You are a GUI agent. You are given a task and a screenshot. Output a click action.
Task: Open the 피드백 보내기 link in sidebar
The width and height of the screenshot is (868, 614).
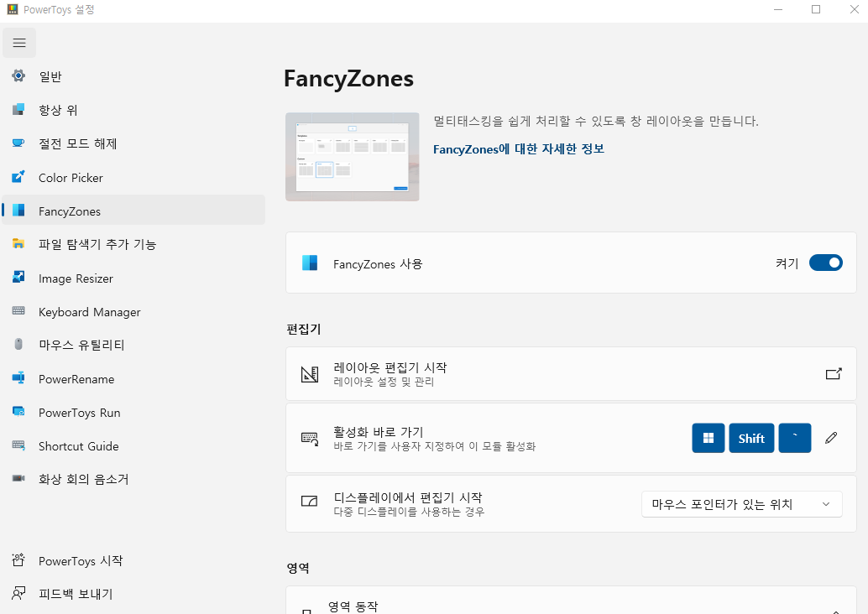pos(133,594)
